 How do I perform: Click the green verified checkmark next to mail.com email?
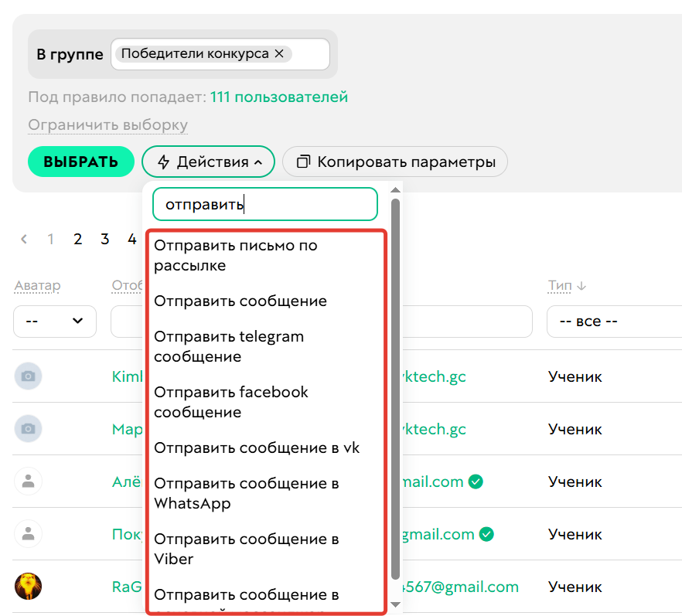(x=476, y=481)
